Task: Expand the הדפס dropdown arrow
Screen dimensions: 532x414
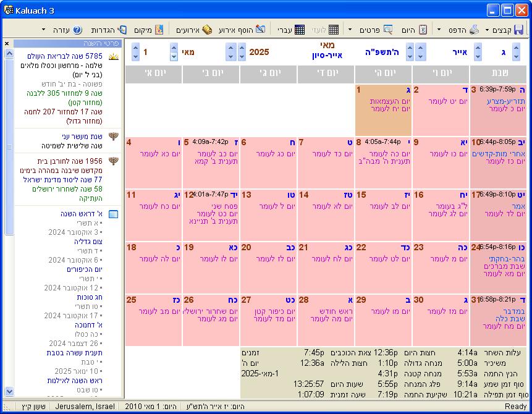Action: (439, 30)
